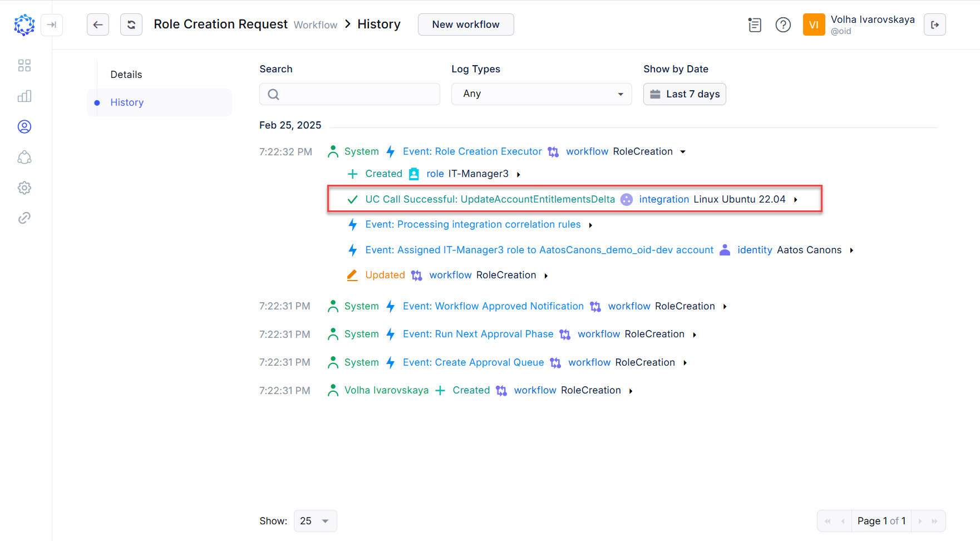Expand the role IT-Manager3 details chevron

pos(518,174)
